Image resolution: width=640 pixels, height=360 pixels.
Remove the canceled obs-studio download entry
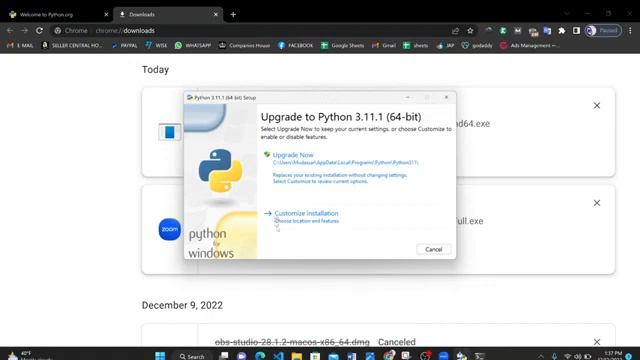[597, 342]
